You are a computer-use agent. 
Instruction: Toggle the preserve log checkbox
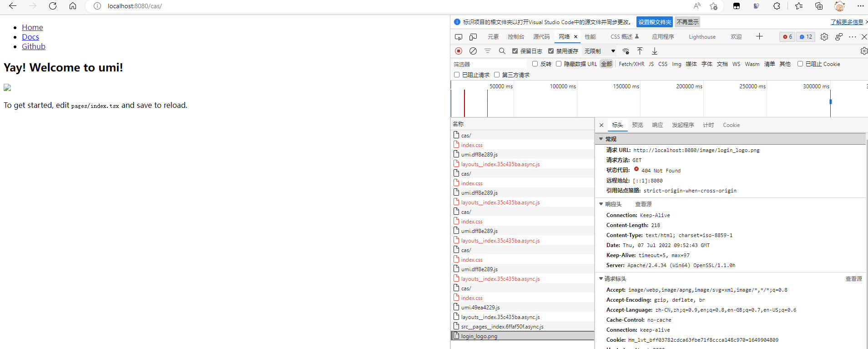(x=515, y=51)
